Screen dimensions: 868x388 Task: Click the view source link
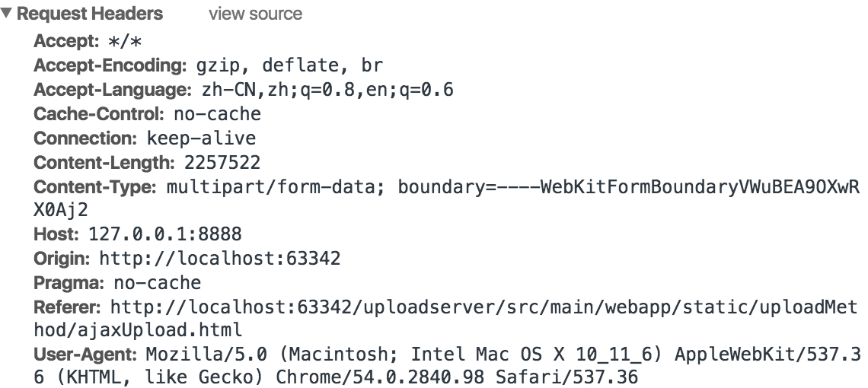coord(255,13)
